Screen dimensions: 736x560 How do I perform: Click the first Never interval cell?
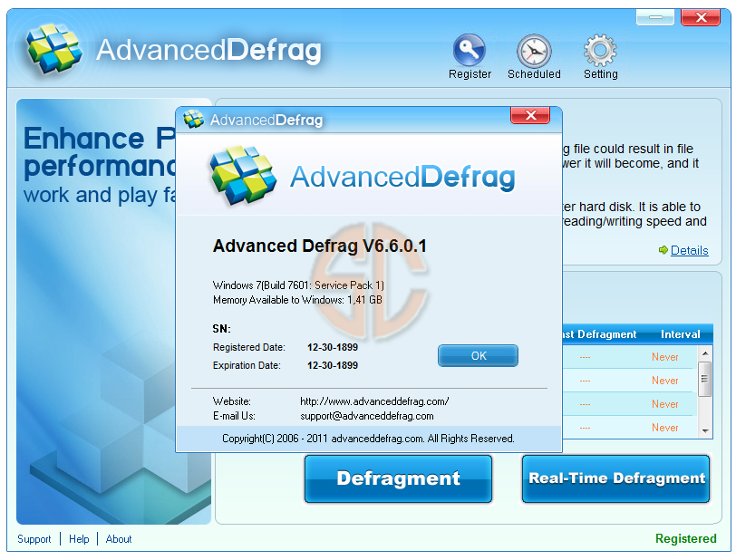click(x=664, y=357)
